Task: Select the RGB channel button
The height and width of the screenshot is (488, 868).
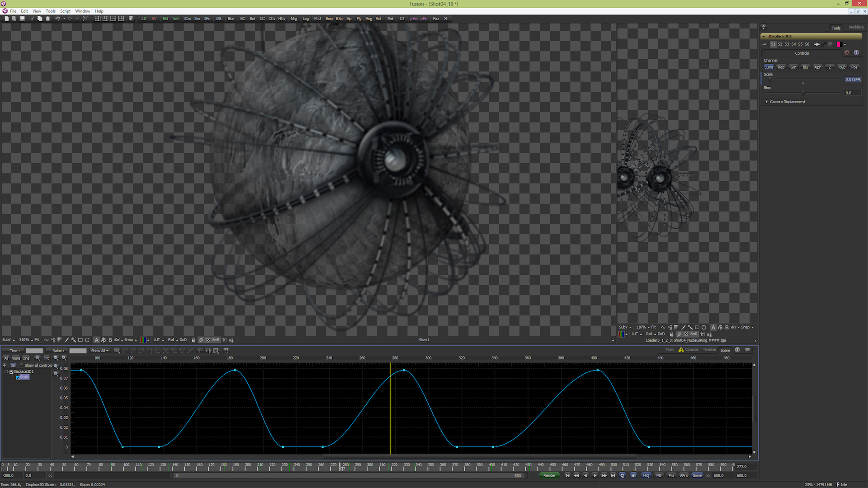Action: point(842,67)
